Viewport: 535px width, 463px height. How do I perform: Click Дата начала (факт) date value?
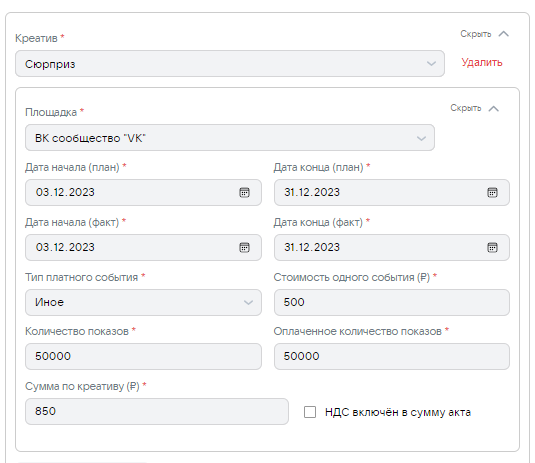point(65,247)
